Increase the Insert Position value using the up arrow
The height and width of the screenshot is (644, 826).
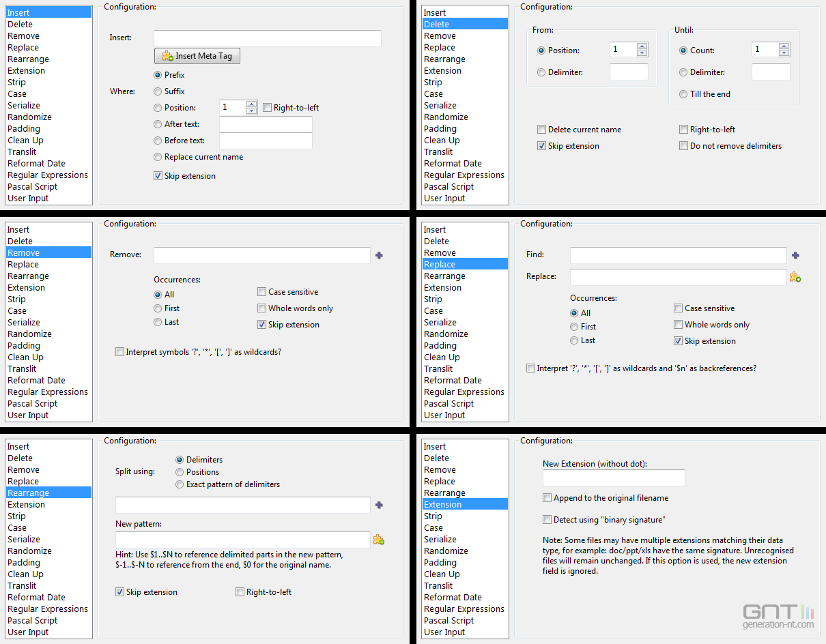pos(251,104)
